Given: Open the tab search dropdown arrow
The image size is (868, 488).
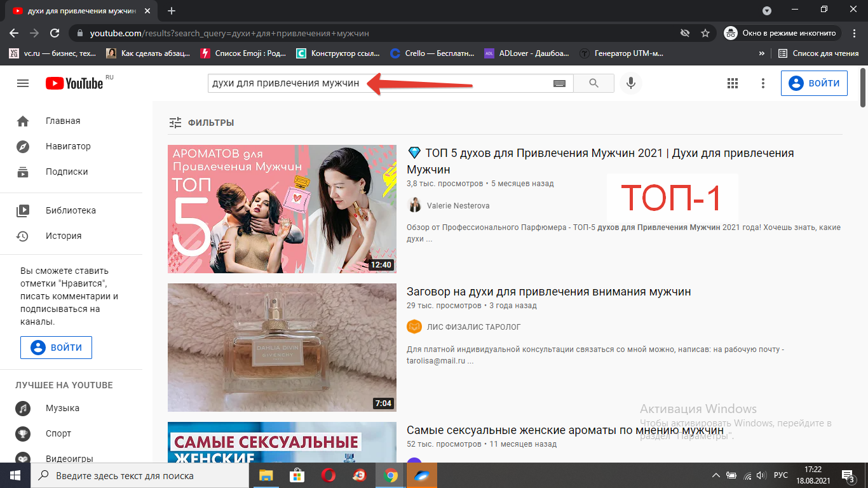Looking at the screenshot, I should tap(767, 11).
